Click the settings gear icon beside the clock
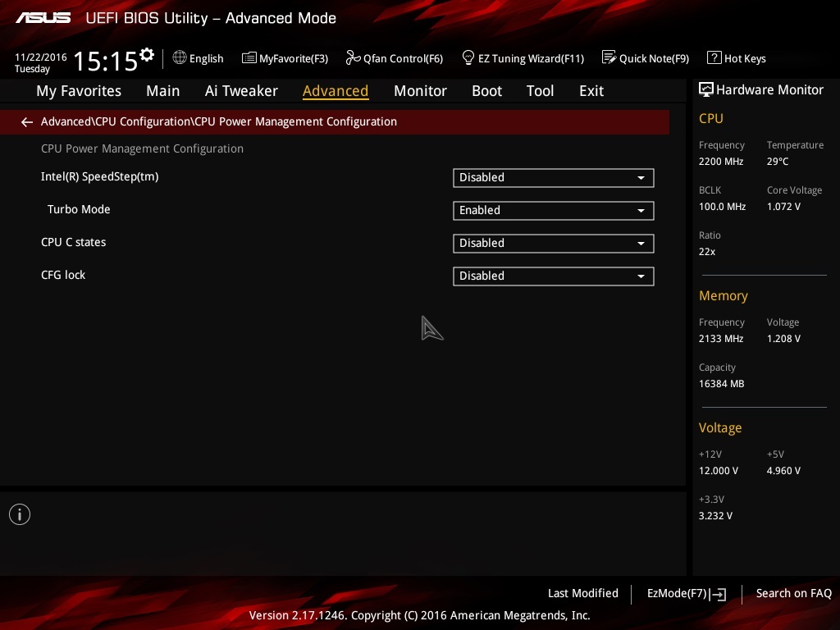 tap(147, 55)
